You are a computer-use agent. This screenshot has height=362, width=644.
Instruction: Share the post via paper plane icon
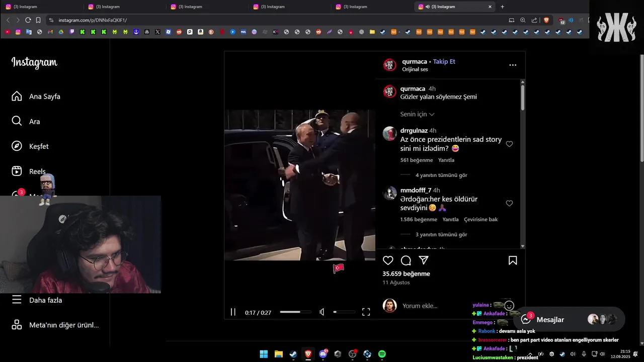[x=424, y=260]
